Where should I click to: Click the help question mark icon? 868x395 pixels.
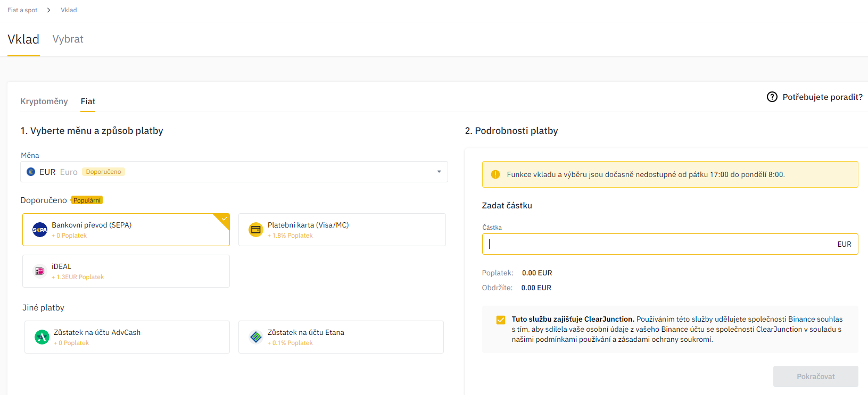pos(772,97)
